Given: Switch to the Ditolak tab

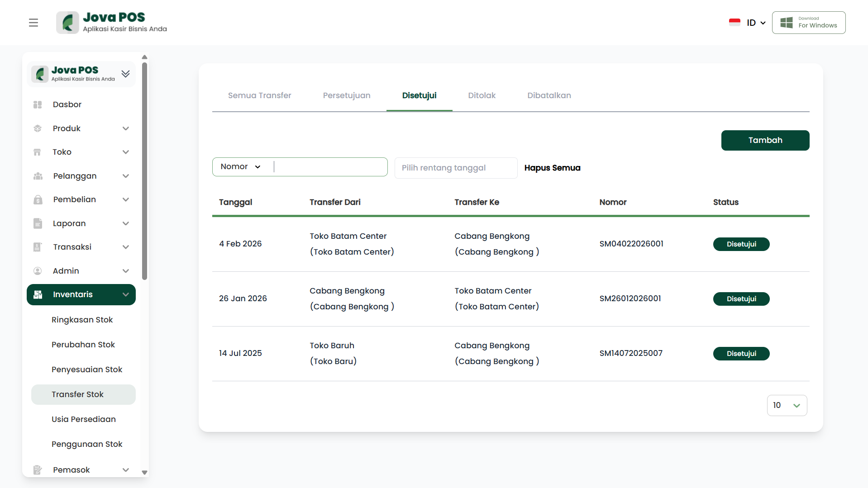Looking at the screenshot, I should click(482, 95).
